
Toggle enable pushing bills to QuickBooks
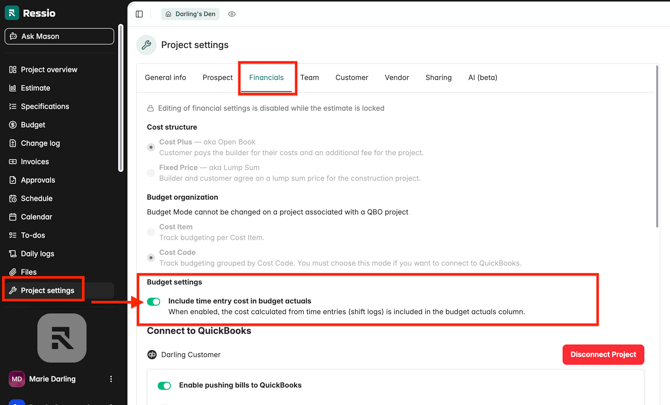coord(165,385)
